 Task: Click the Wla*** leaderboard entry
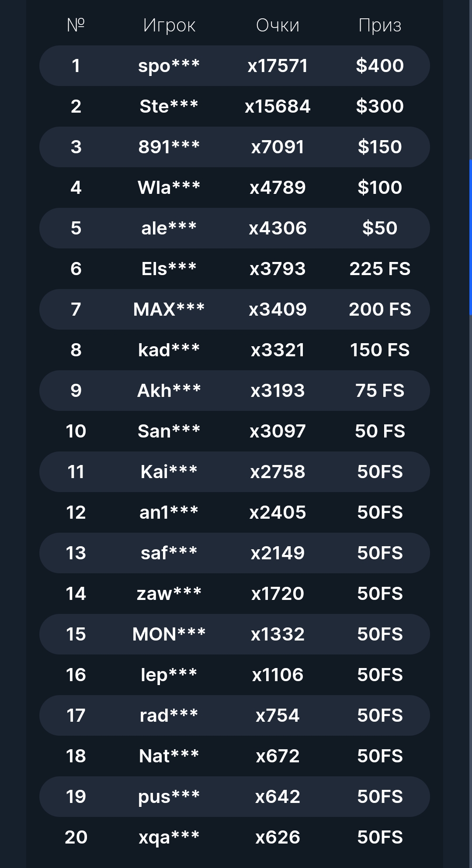(x=235, y=188)
